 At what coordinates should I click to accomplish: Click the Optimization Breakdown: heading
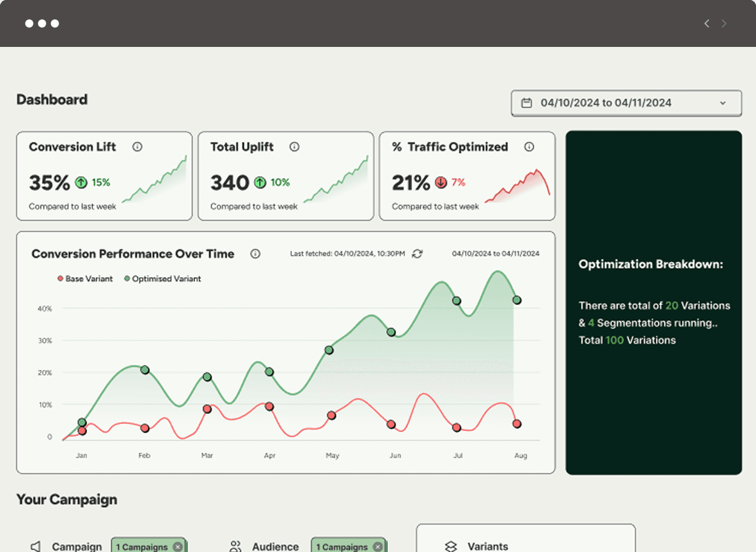point(651,264)
